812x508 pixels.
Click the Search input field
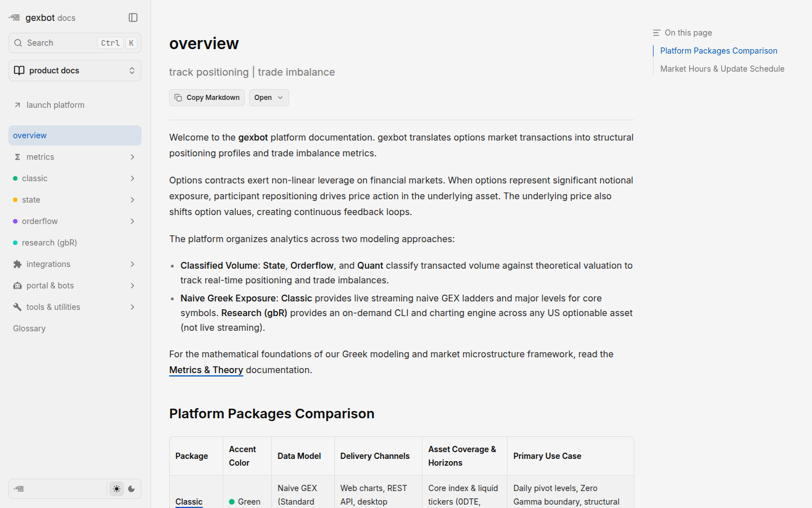(75, 43)
